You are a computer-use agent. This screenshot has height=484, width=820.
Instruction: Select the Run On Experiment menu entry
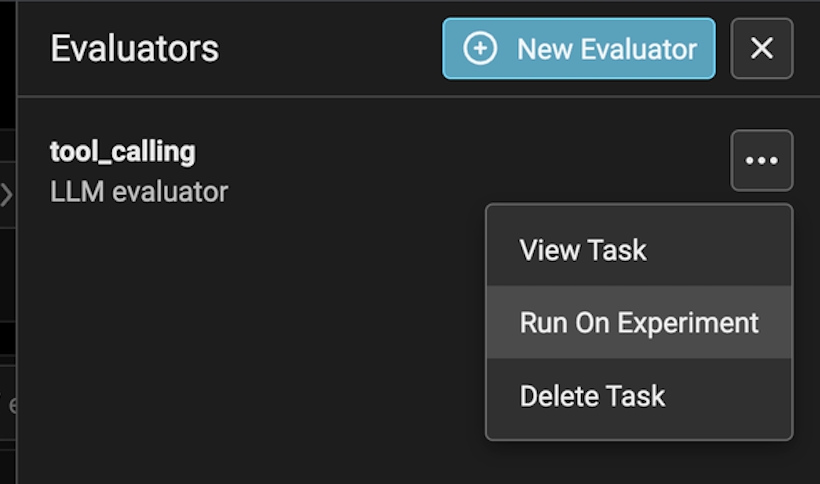tap(639, 322)
